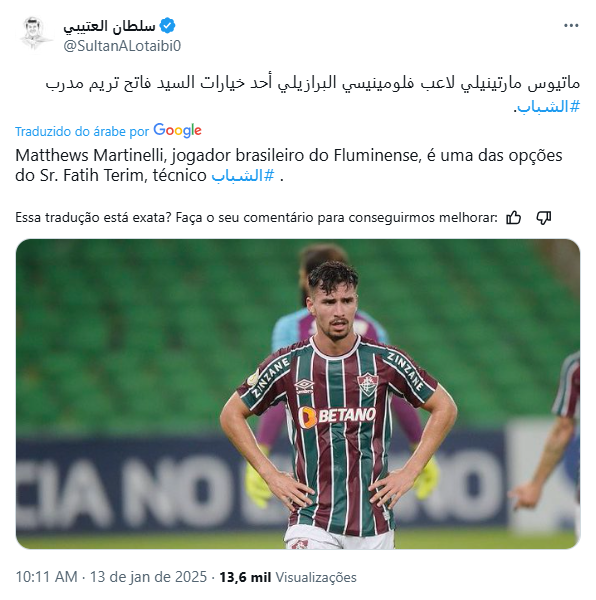The height and width of the screenshot is (600, 596).
Task: Click the 10:11 AM timestamp
Action: coord(46,577)
